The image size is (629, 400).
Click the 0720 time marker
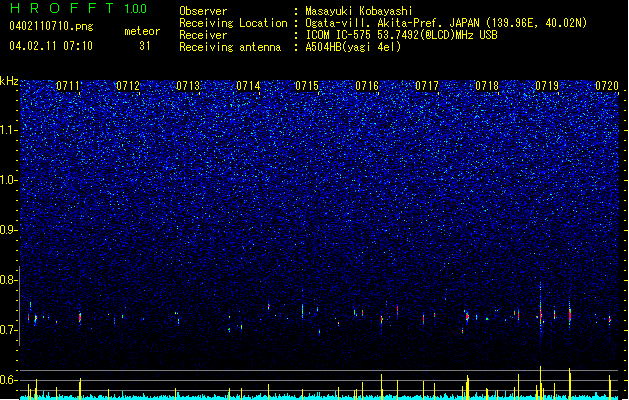tap(607, 86)
